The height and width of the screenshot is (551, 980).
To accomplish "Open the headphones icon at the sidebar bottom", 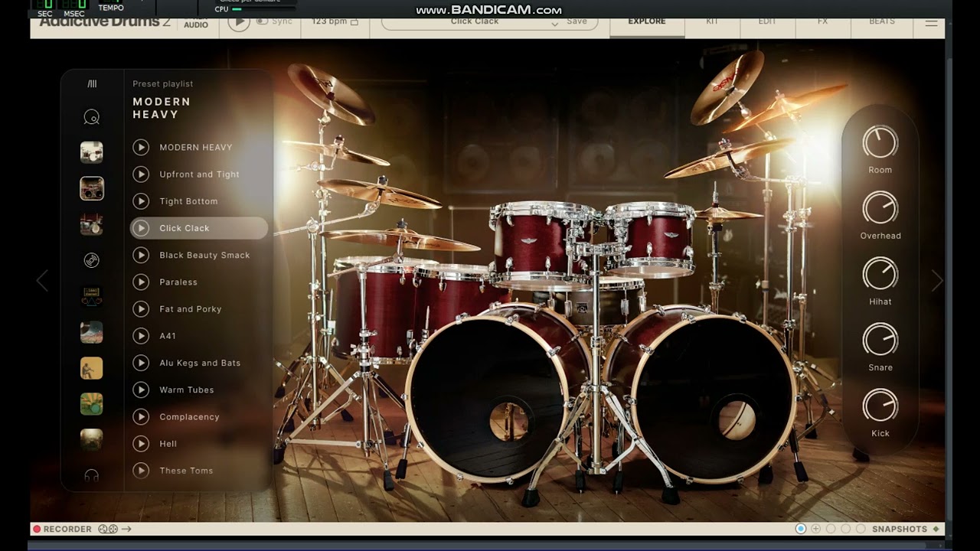I will pyautogui.click(x=92, y=475).
